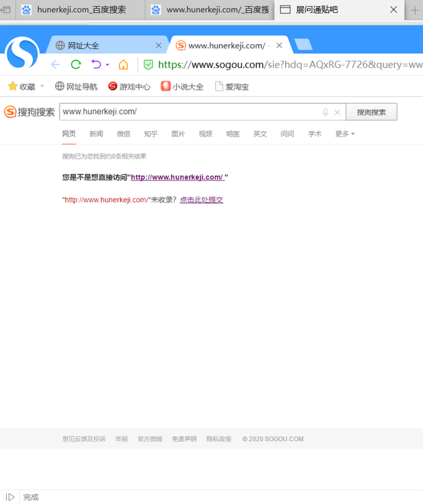The height and width of the screenshot is (504, 423).
Task: Select the 明医 search tab
Action: [233, 134]
